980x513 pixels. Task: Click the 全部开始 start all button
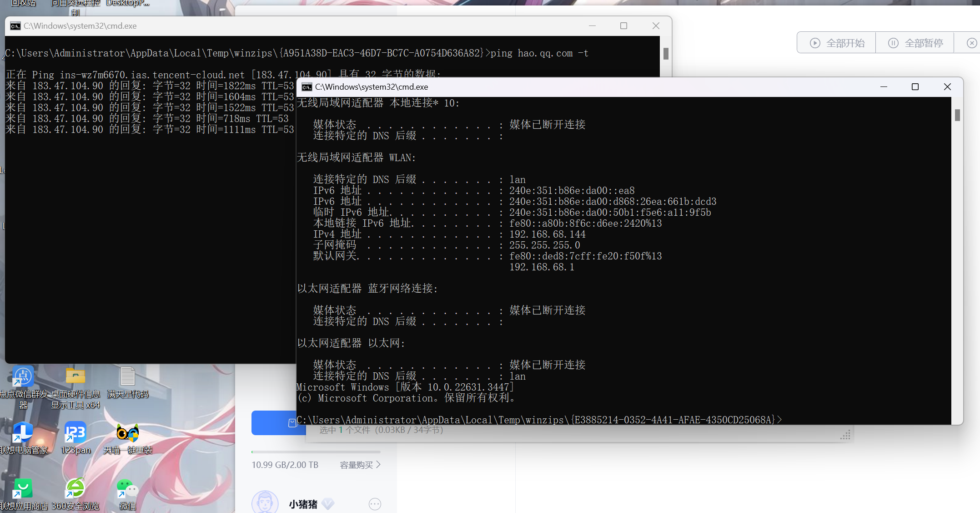click(837, 43)
